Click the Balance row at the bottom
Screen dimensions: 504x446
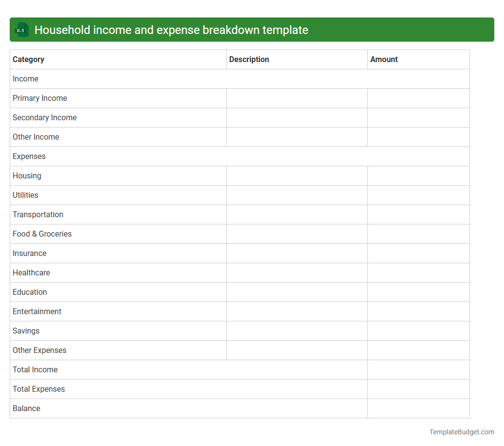pos(26,408)
